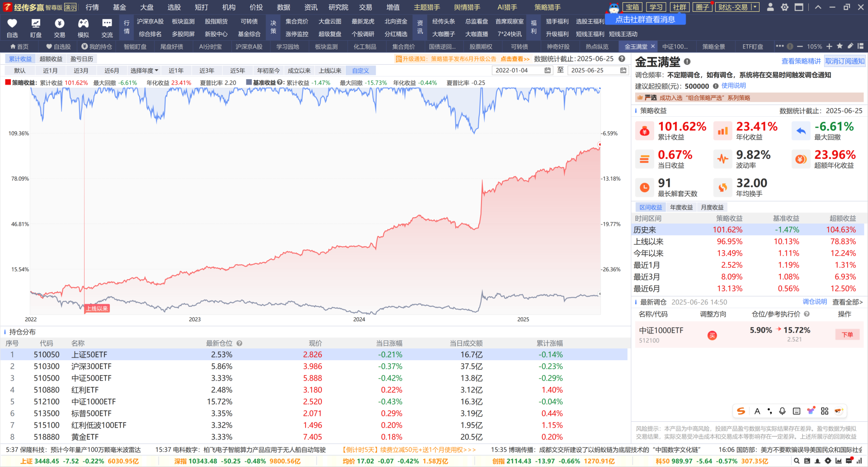868x467 pixels.
Task: Open the 选择年度 dropdown
Action: pos(144,71)
